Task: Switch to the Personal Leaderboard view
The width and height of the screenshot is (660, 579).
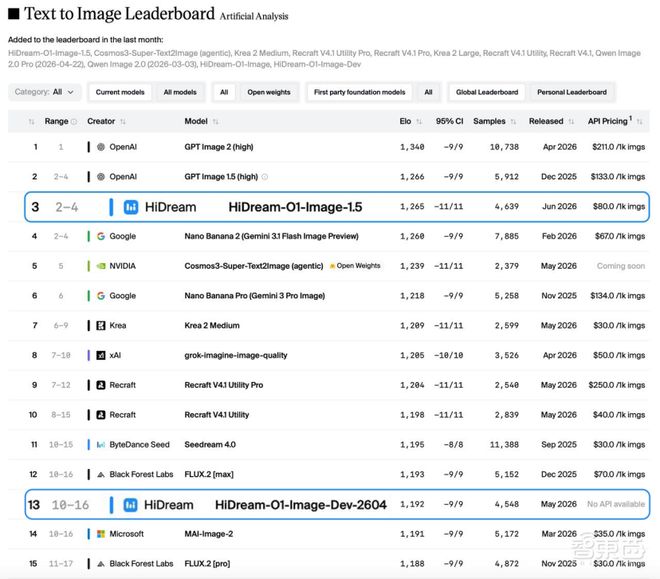Action: point(572,92)
